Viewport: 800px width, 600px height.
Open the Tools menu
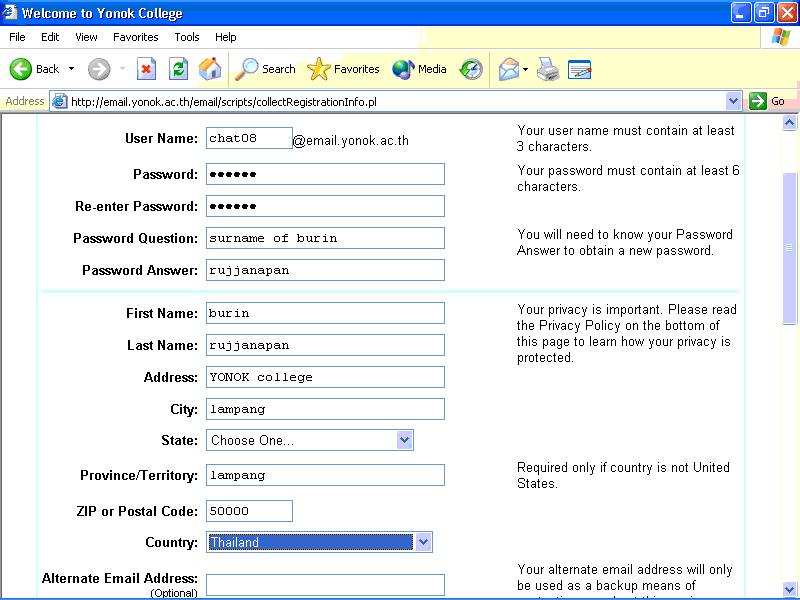point(187,37)
